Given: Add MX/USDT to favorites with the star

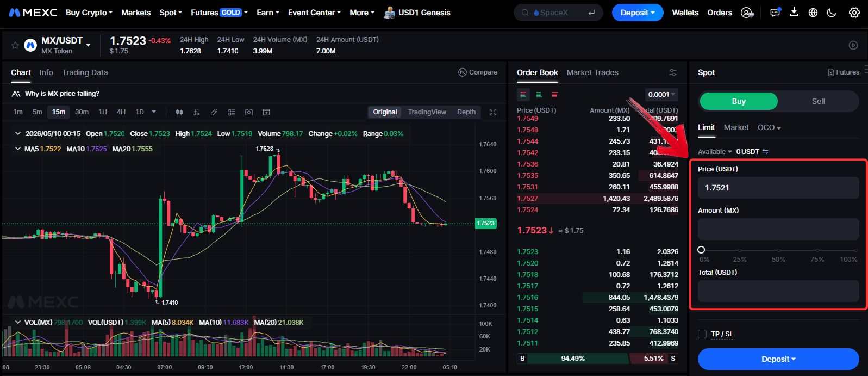Looking at the screenshot, I should [x=15, y=45].
